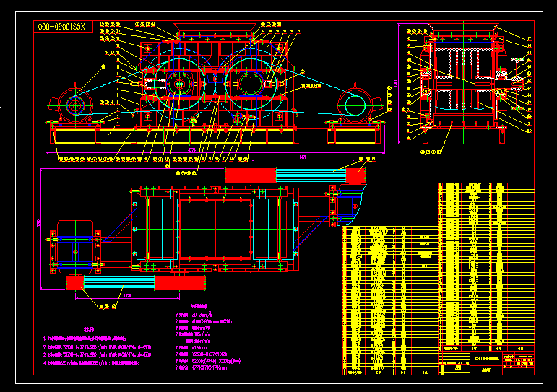Select the 4774 overall length dimension text
The image size is (557, 392).
click(x=191, y=150)
